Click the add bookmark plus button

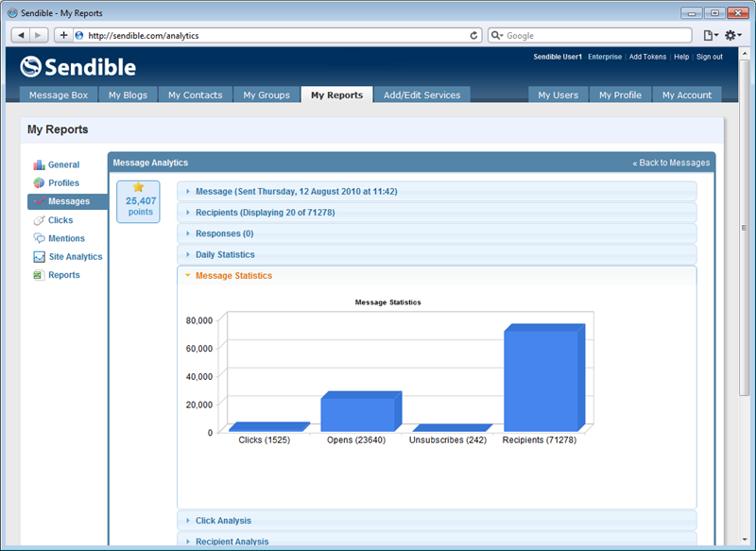coord(63,35)
